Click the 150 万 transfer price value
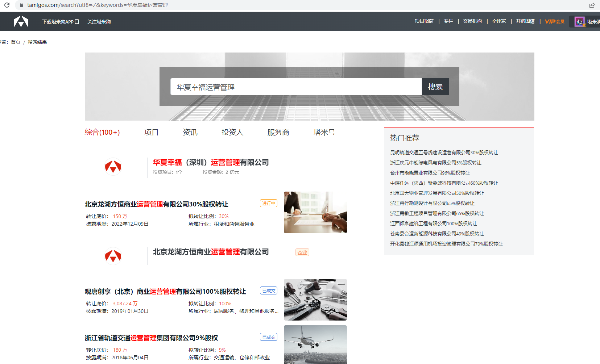This screenshot has width=600, height=364. (120, 216)
